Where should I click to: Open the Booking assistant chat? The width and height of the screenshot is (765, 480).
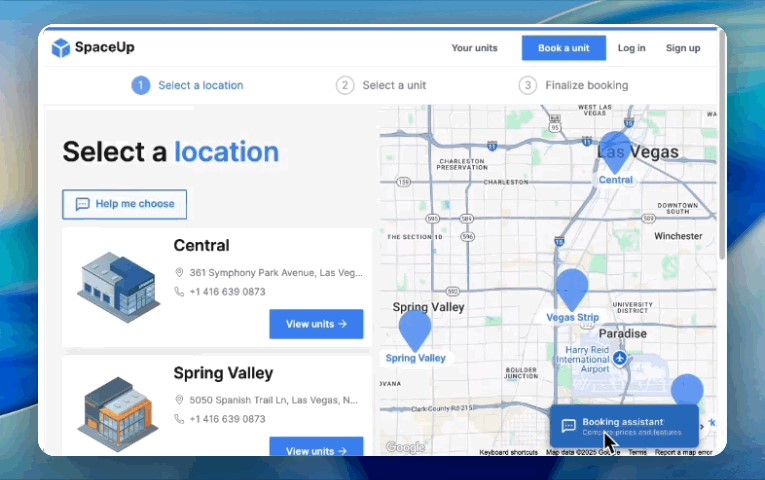(x=623, y=426)
